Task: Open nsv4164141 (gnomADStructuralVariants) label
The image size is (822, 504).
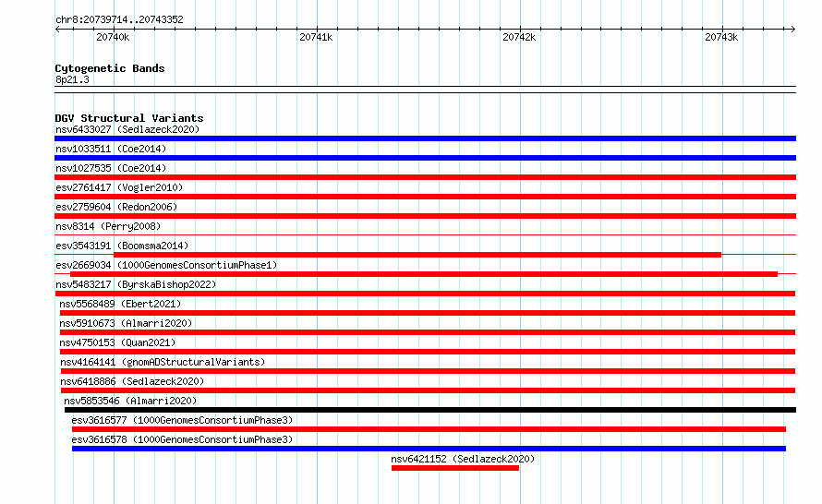Action: 163,362
